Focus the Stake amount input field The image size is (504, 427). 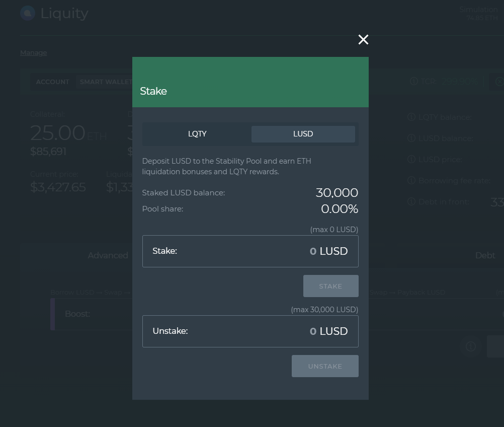250,251
